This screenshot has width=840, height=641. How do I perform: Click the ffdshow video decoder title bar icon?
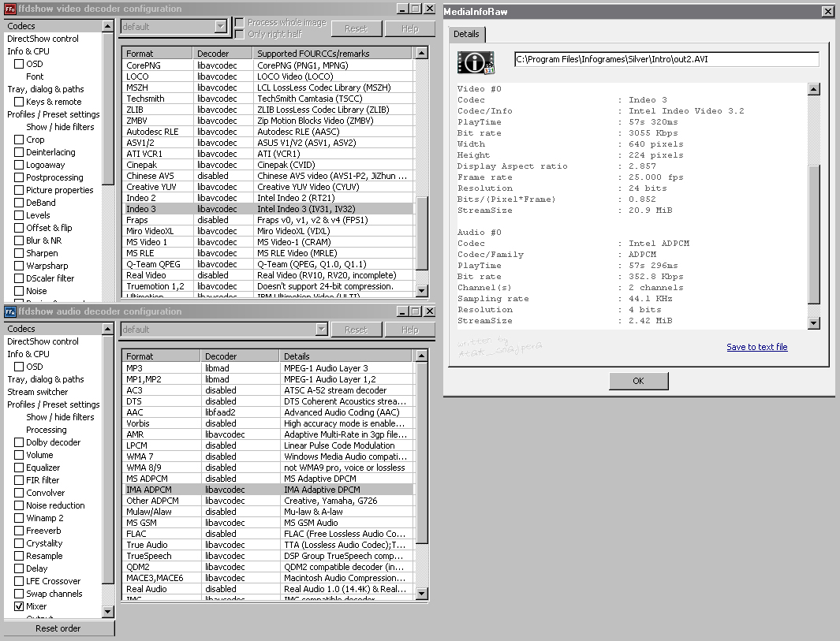[10, 9]
